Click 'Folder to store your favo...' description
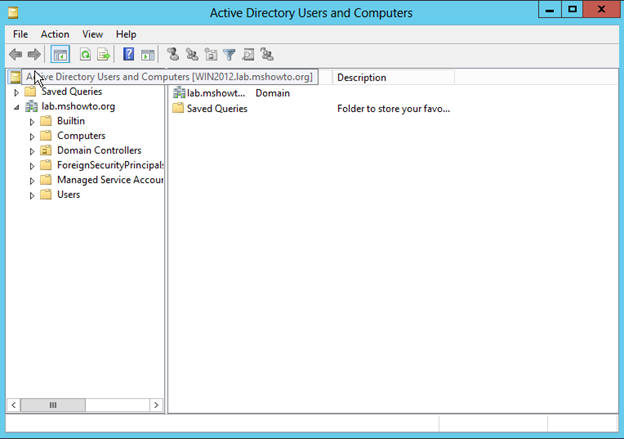Viewport: 624px width, 439px height. coord(394,109)
